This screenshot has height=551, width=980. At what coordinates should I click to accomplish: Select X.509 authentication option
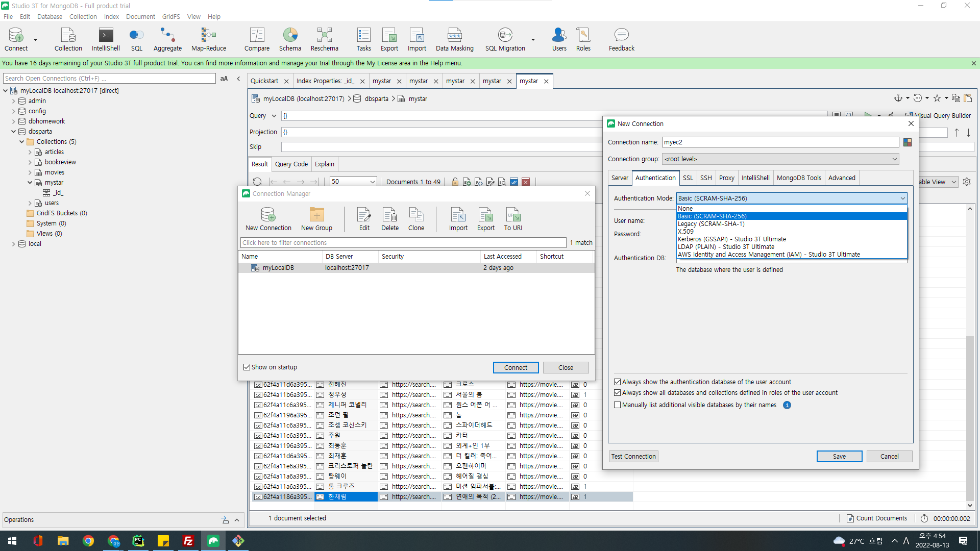(x=791, y=232)
